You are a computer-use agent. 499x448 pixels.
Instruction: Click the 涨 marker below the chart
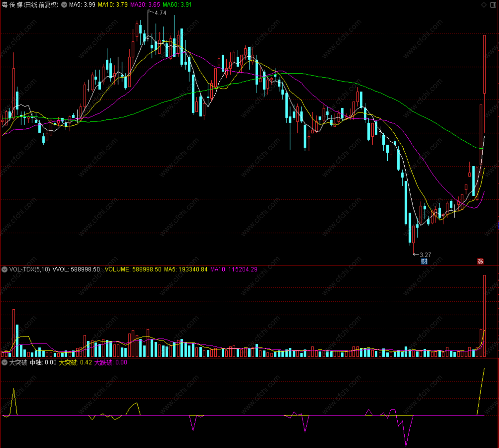click(x=480, y=262)
